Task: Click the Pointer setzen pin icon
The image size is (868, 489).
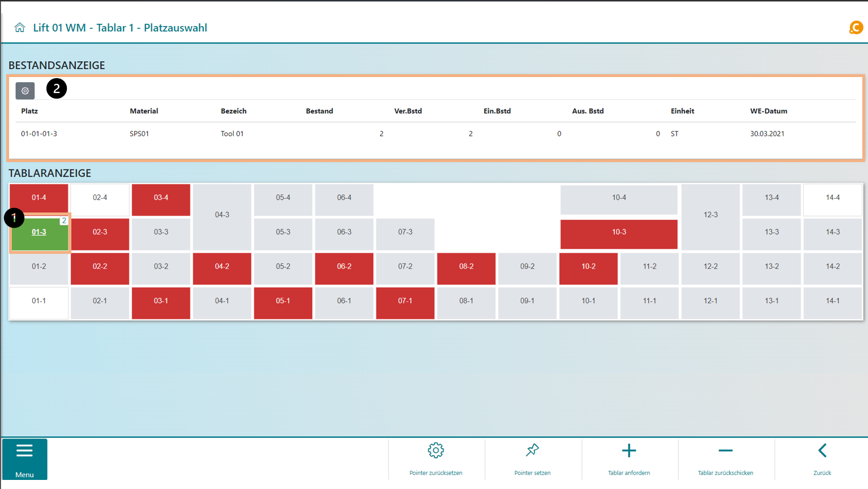Action: [532, 451]
